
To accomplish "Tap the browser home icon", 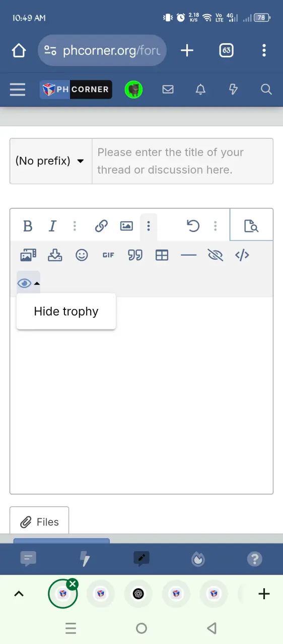I will coord(19,50).
